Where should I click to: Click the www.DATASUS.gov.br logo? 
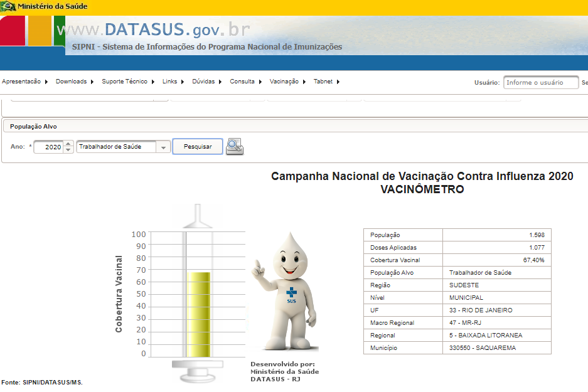[x=153, y=29]
